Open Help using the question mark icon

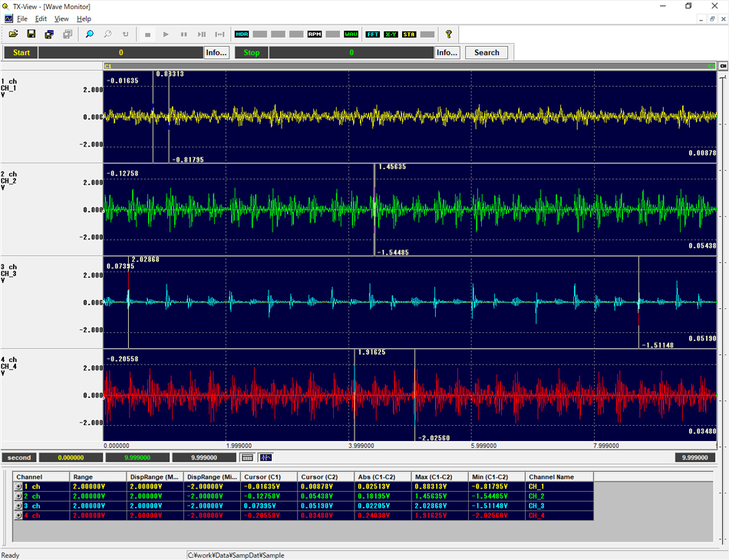448,34
